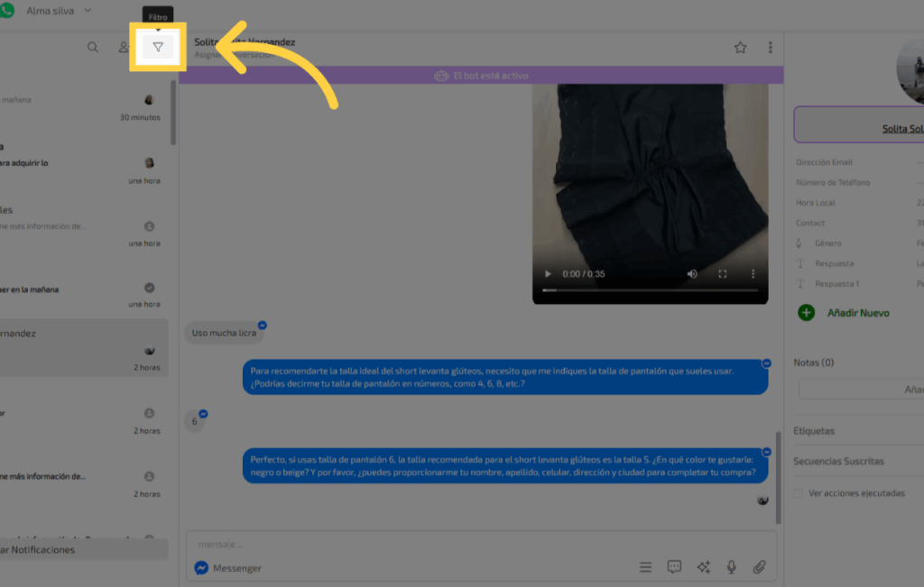Click the Añadir Nuevo button
The width and height of the screenshot is (924, 587).
coord(844,313)
